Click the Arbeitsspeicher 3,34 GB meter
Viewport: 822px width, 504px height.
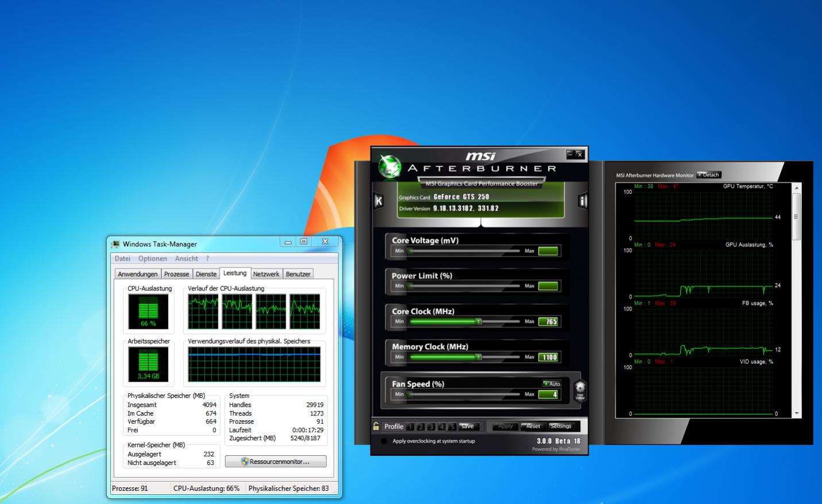[x=148, y=365]
